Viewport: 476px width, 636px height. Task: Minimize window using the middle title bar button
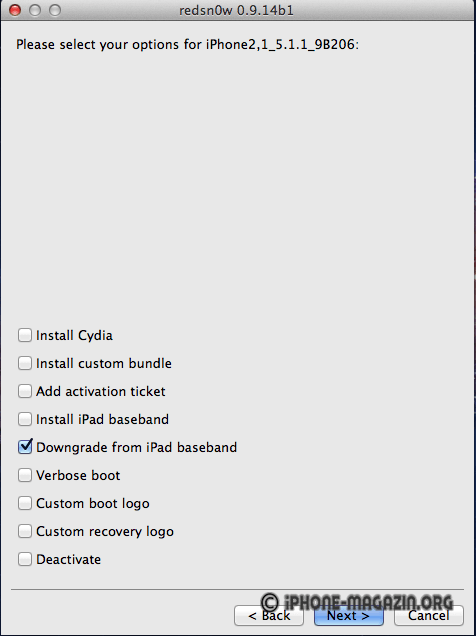tap(35, 10)
